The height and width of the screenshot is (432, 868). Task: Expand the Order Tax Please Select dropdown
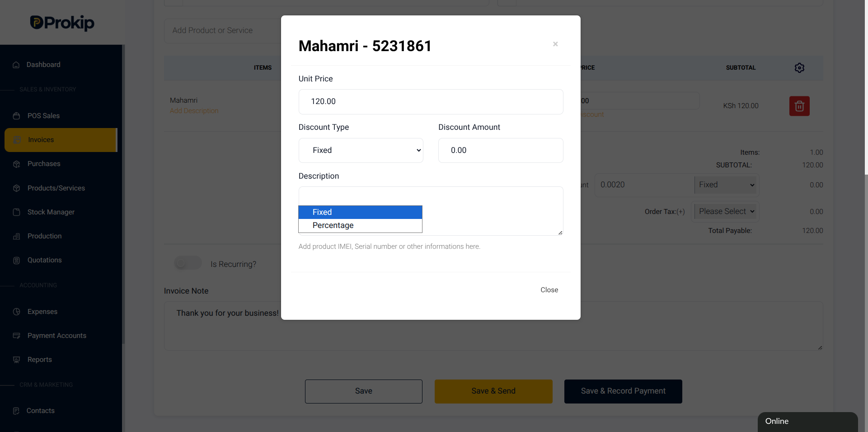tap(726, 211)
